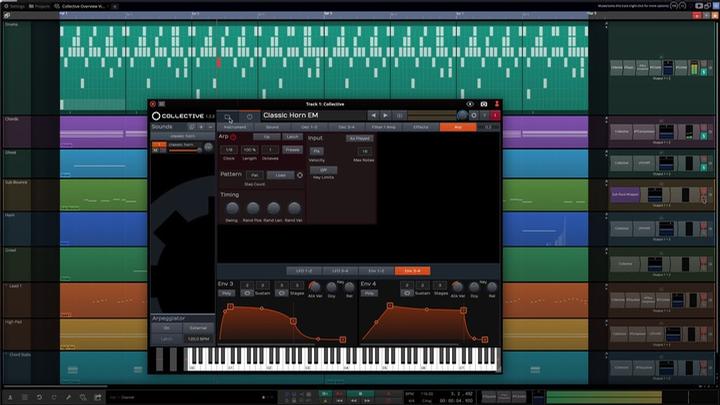
Task: Click the Env 4 Amt Vel knob
Action: pos(457,287)
